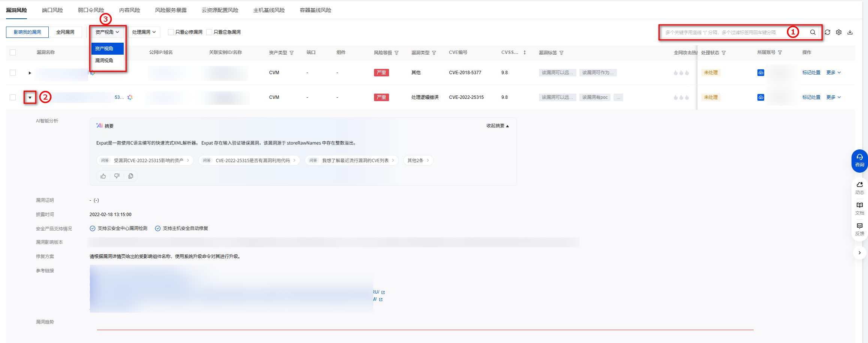Image resolution: width=868 pixels, height=343 pixels.
Task: Collapse the right-side floating toolbar arrow
Action: point(859,253)
